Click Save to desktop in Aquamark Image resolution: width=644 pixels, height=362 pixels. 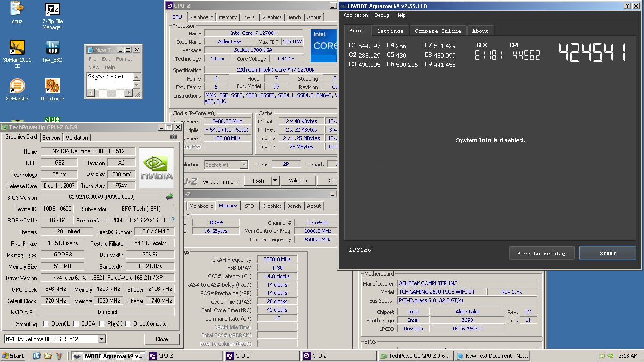pos(542,253)
